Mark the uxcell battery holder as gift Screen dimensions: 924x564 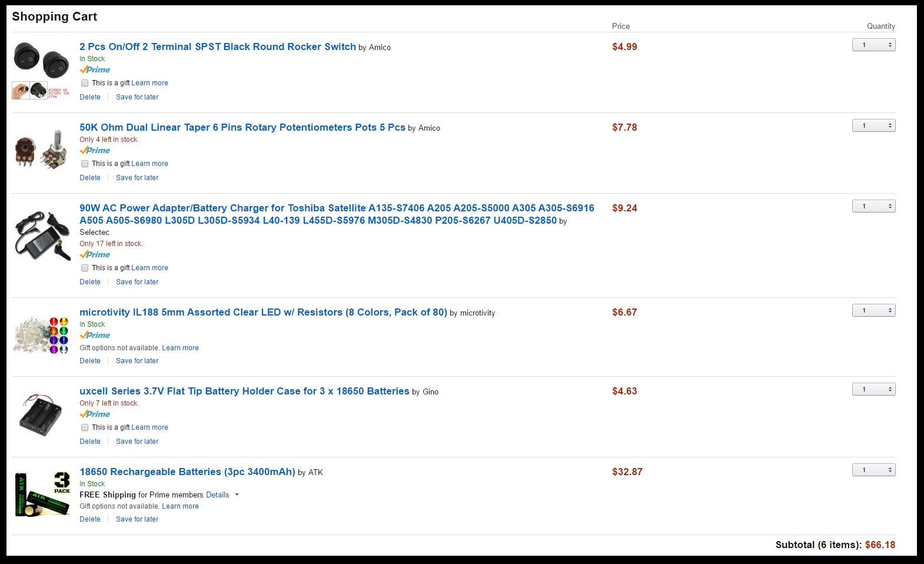click(x=85, y=427)
